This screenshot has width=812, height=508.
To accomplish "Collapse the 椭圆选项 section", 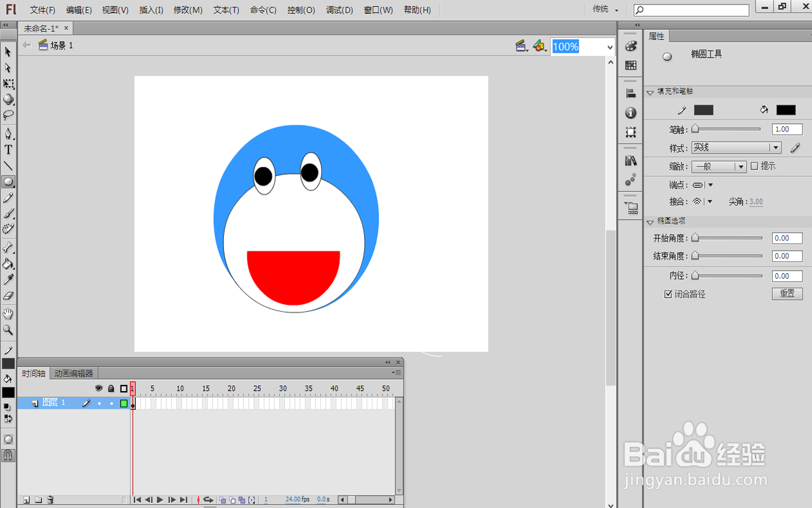I will [650, 222].
